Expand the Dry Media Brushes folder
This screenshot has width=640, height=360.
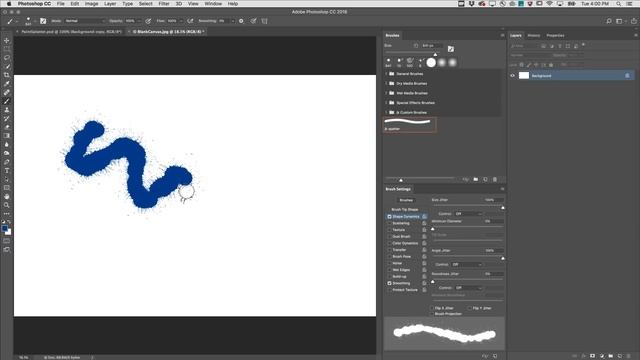click(x=386, y=83)
